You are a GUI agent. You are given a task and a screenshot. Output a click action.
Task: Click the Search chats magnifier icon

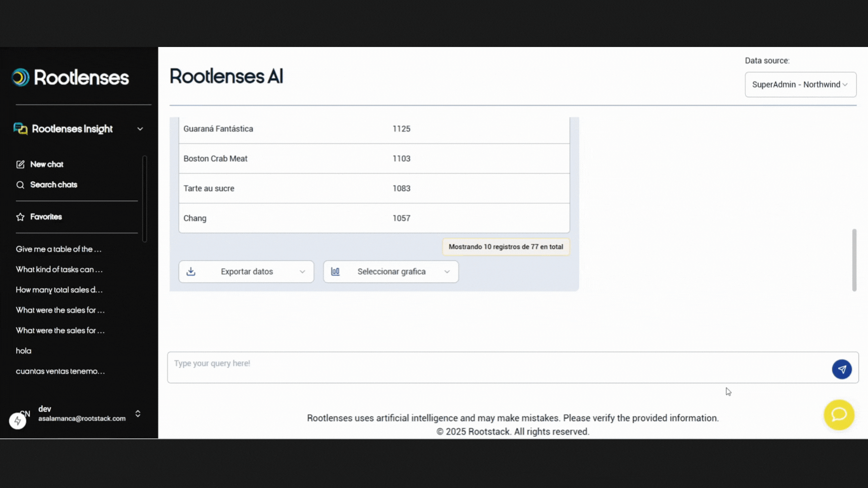tap(20, 185)
